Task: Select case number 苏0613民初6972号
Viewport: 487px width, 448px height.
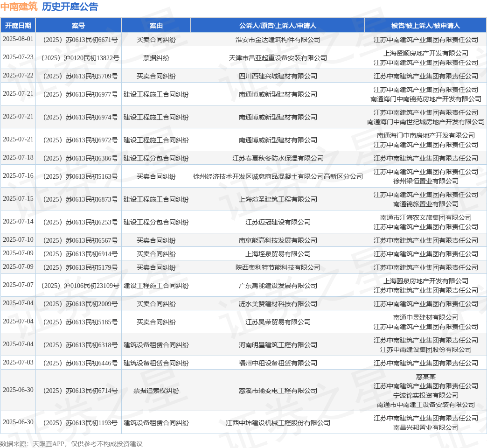Action: (80, 140)
